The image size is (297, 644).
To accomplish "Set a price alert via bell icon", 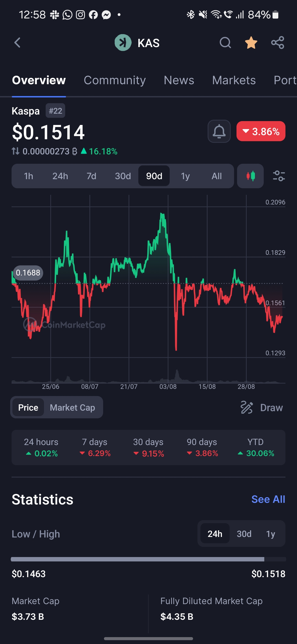I will [219, 131].
